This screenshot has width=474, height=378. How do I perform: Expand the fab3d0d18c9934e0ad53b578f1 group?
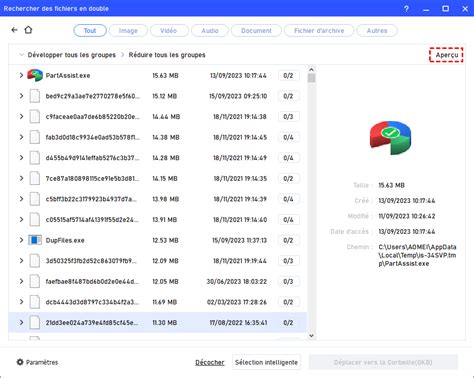click(x=21, y=137)
